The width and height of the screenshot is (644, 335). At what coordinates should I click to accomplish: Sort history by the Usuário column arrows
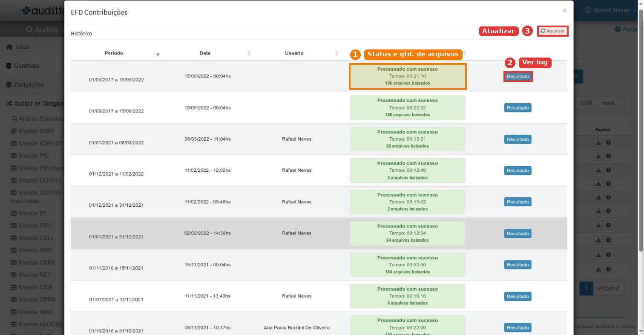[x=336, y=53]
